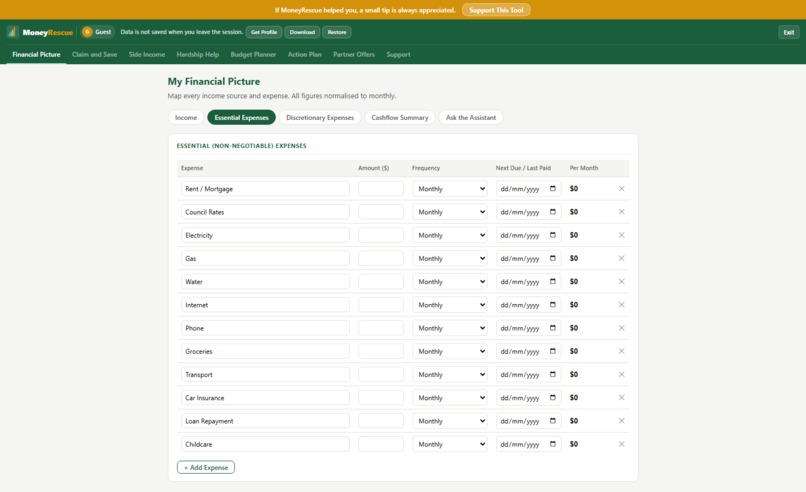Delete the Loan Repayment expense row
806x492 pixels.
[621, 421]
